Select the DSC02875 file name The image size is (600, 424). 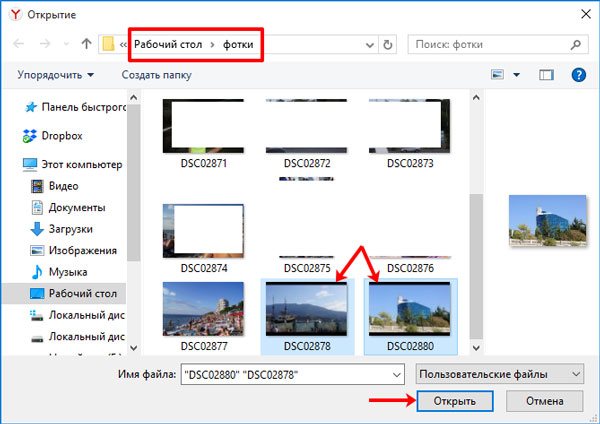tap(307, 268)
